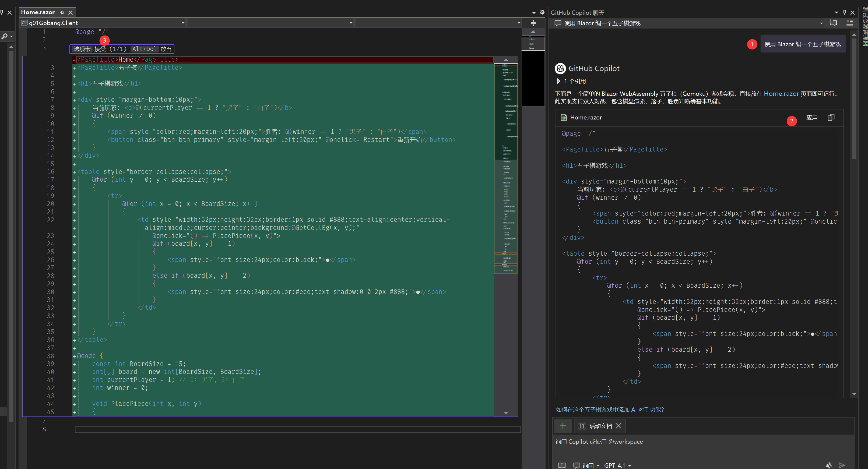The image size is (868, 469).
Task: Remove the 活动文档 context chip
Action: tap(618, 426)
